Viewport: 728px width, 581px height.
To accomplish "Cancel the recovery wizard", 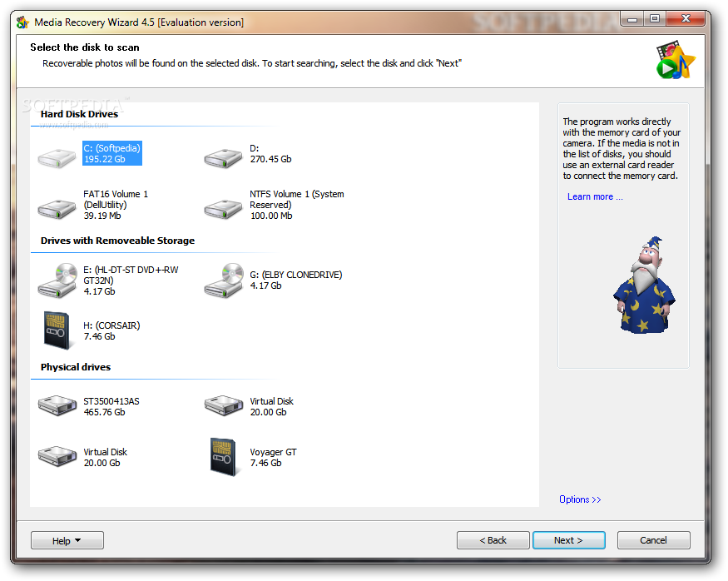I will click(653, 540).
